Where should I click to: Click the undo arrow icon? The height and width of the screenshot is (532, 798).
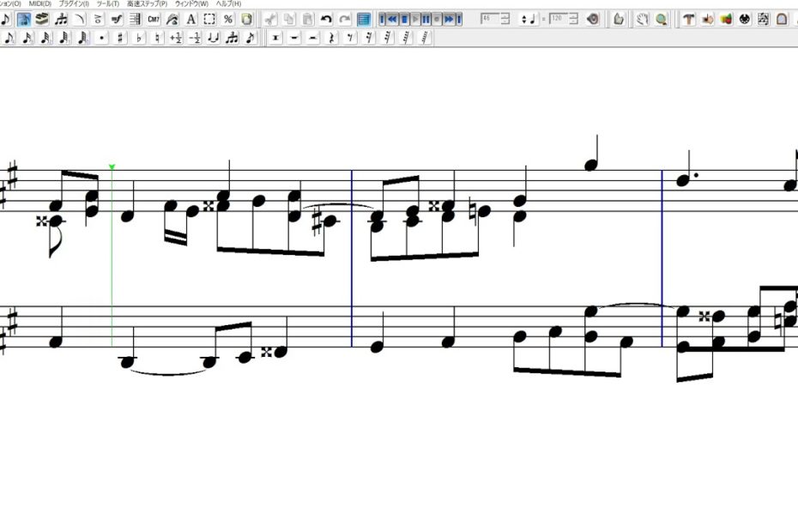(326, 19)
